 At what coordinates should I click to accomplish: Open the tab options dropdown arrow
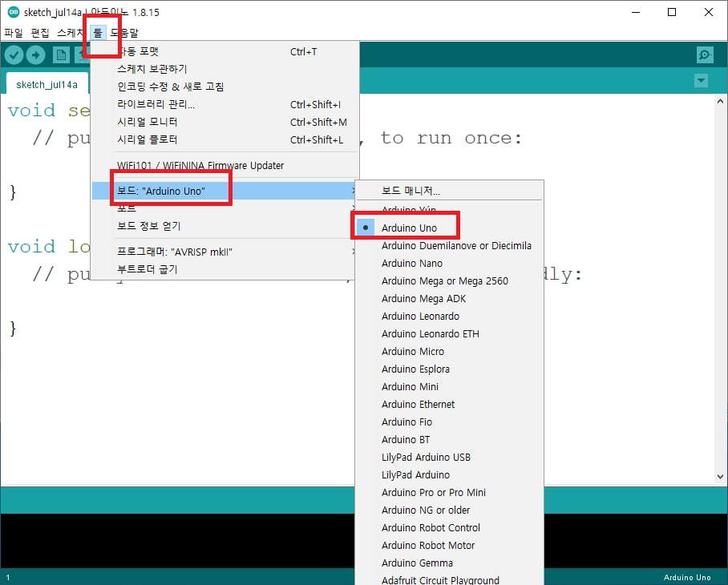point(701,81)
